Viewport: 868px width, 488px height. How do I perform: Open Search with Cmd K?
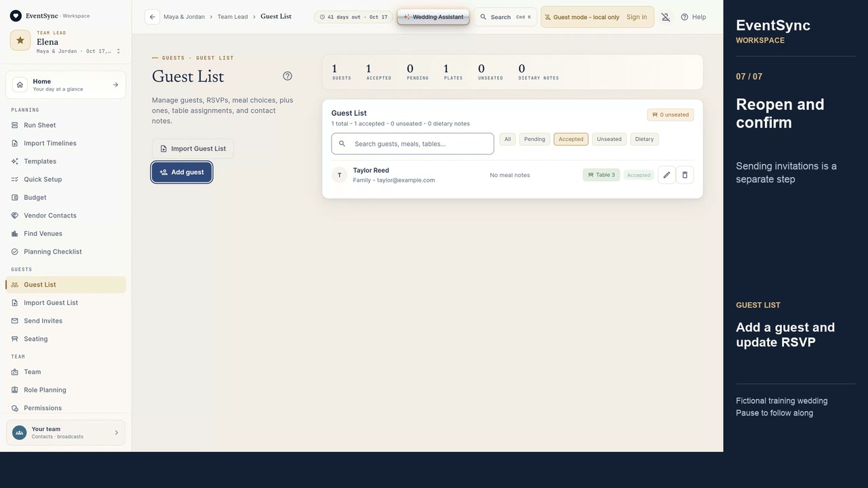coord(505,17)
